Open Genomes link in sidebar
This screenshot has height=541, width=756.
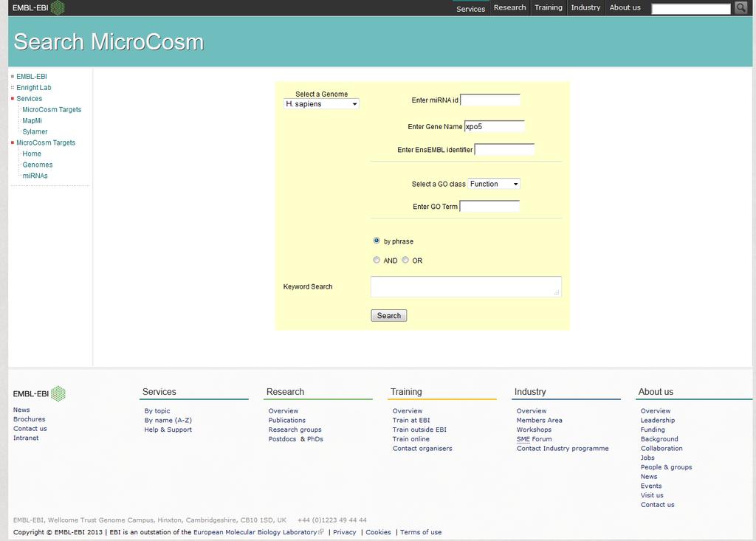pos(38,165)
